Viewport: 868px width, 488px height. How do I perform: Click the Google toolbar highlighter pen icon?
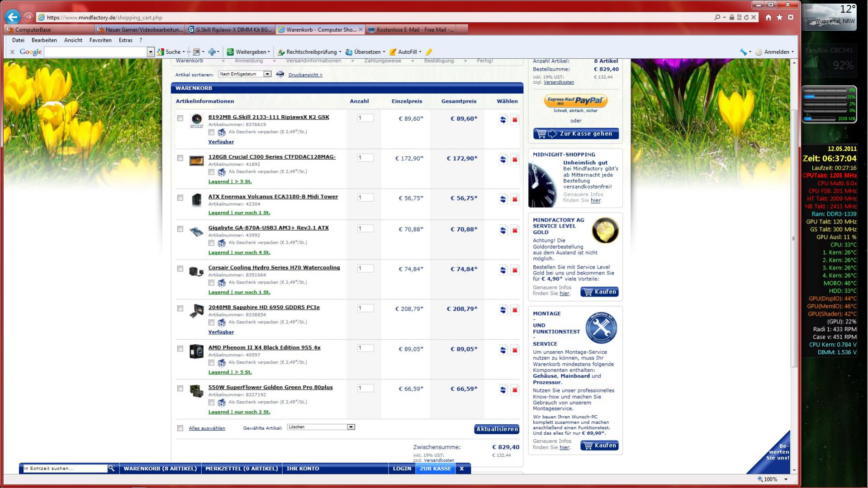(x=429, y=52)
